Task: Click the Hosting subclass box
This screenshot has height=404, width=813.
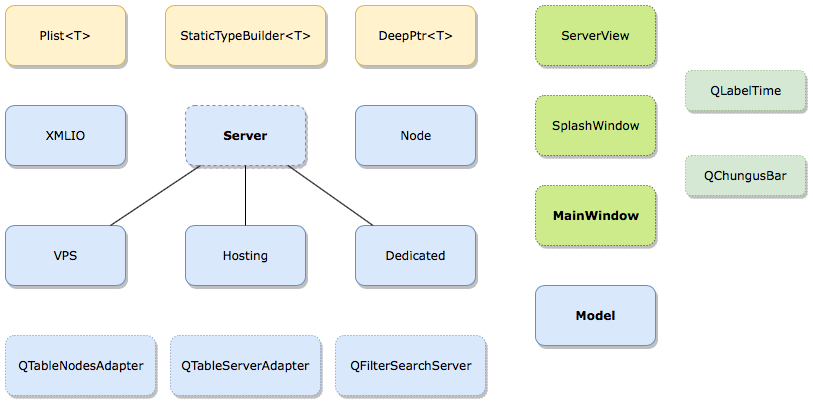Action: tap(245, 255)
